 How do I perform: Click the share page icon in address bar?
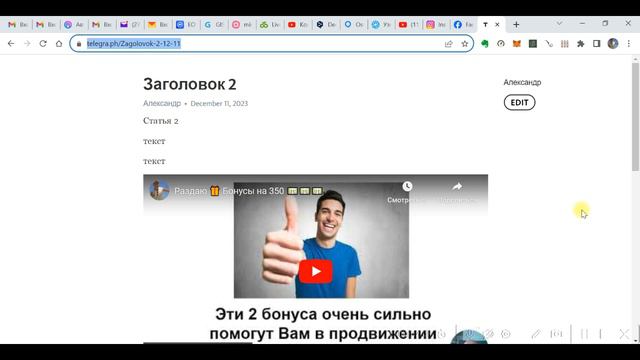pyautogui.click(x=449, y=44)
